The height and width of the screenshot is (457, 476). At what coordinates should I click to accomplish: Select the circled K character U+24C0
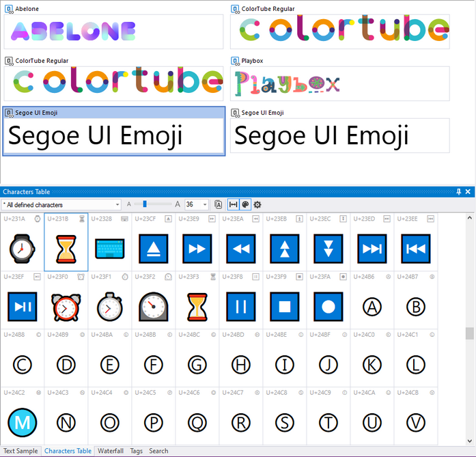pyautogui.click(x=372, y=358)
